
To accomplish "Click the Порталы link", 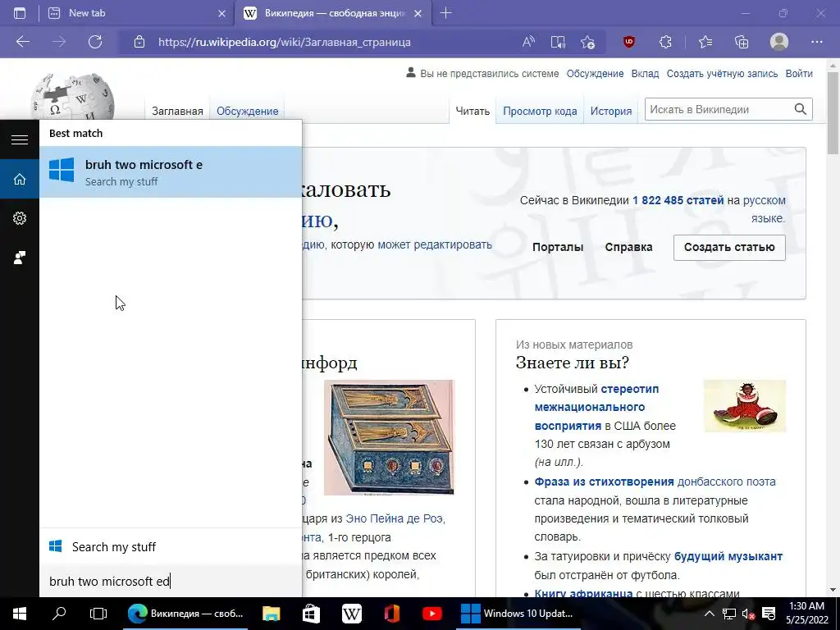I will pos(558,247).
